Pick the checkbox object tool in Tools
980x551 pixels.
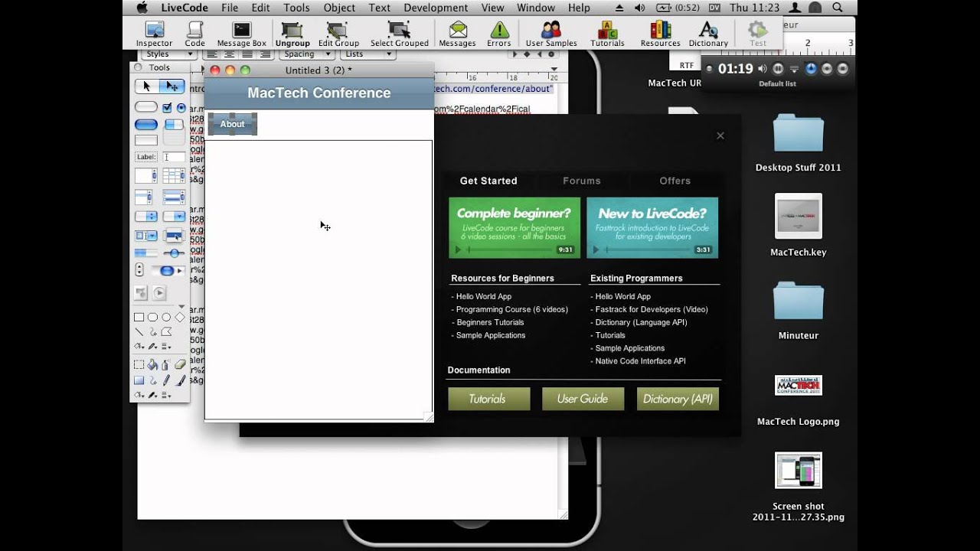(x=167, y=108)
